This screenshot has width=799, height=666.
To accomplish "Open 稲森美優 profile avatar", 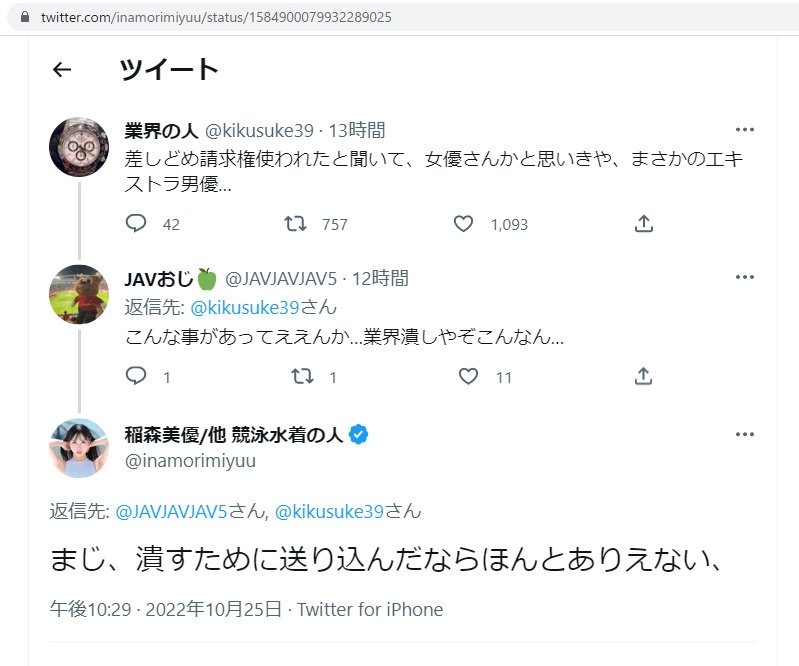I will (x=78, y=448).
